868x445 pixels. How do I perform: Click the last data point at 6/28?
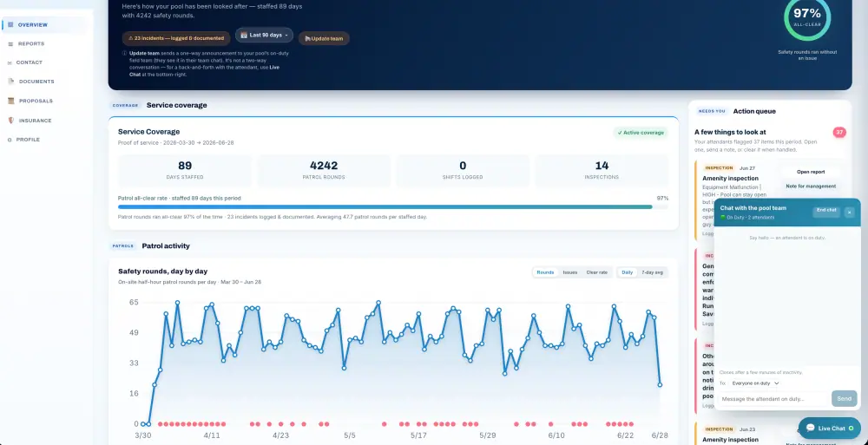tap(660, 384)
